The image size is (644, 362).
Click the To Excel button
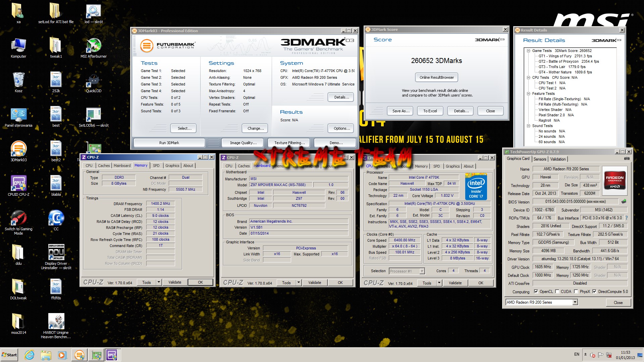(430, 111)
